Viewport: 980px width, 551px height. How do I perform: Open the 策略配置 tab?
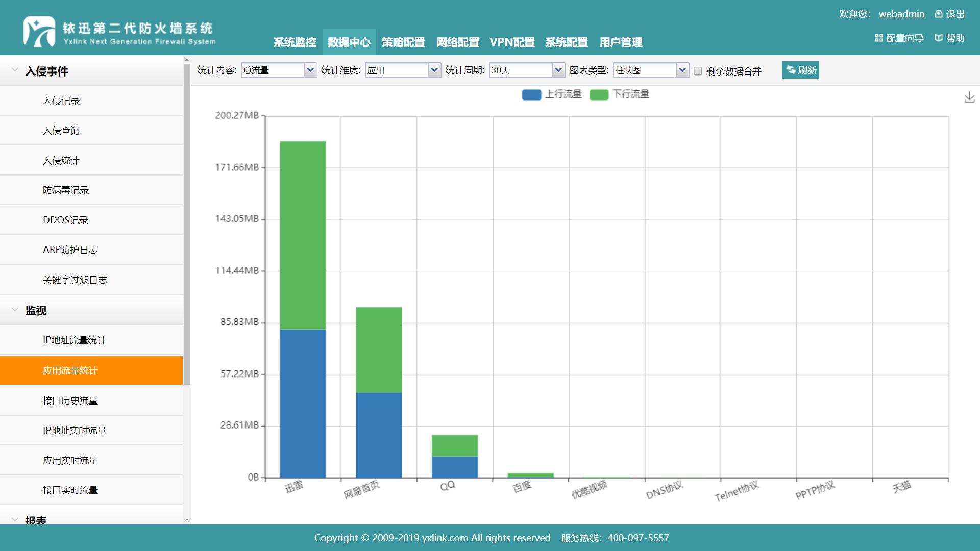click(403, 42)
